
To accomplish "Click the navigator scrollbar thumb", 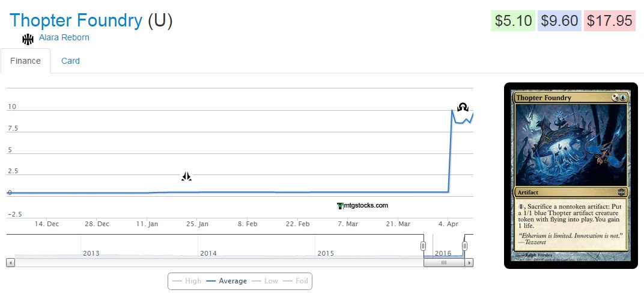I will click(444, 262).
